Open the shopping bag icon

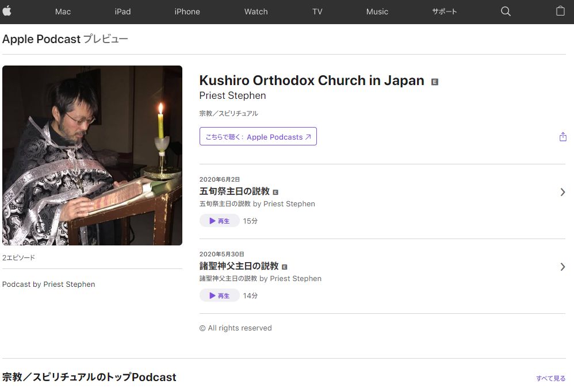(560, 11)
